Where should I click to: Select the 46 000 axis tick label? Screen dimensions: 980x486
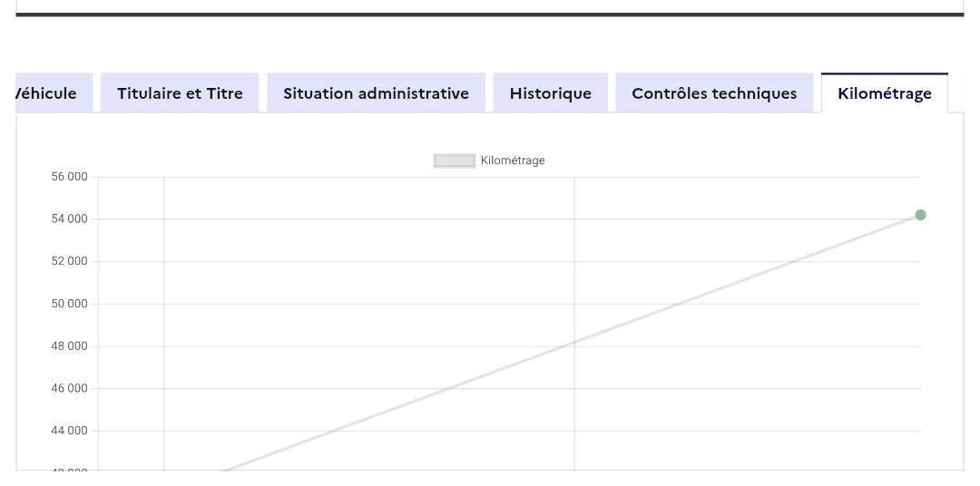point(69,388)
